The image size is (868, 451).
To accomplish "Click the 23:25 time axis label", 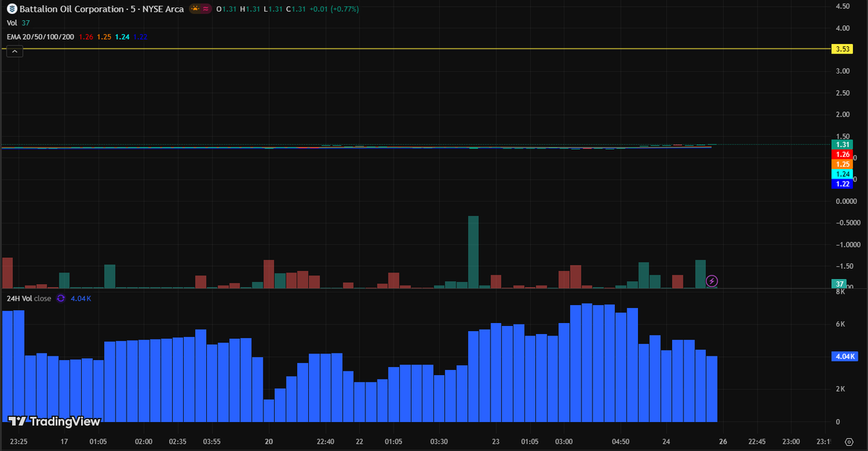I will pyautogui.click(x=19, y=441).
